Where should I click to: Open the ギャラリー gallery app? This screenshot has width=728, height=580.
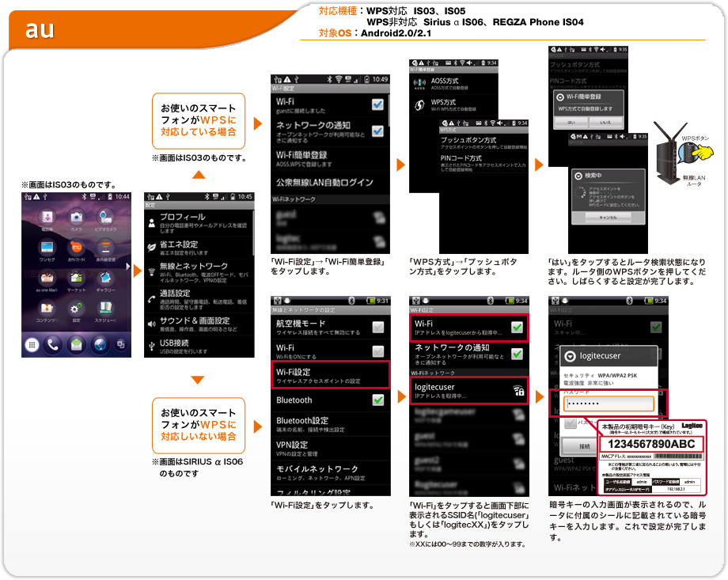105,278
